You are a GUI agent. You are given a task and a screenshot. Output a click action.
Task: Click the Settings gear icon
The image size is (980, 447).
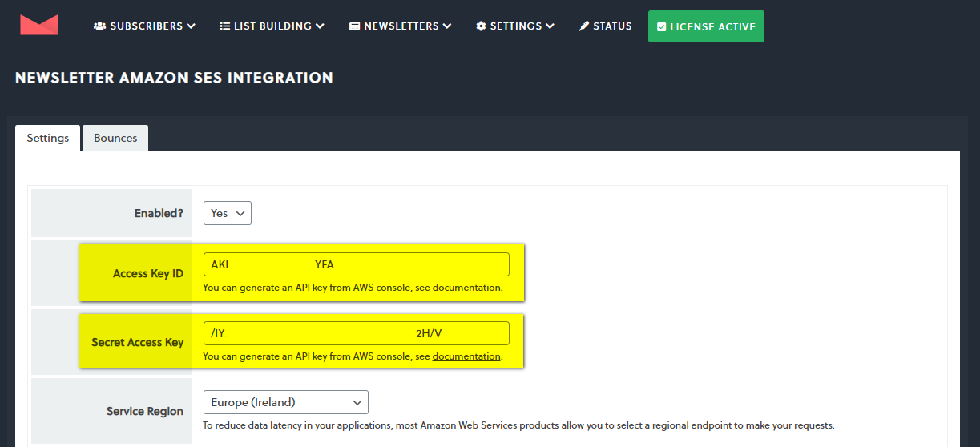click(481, 26)
